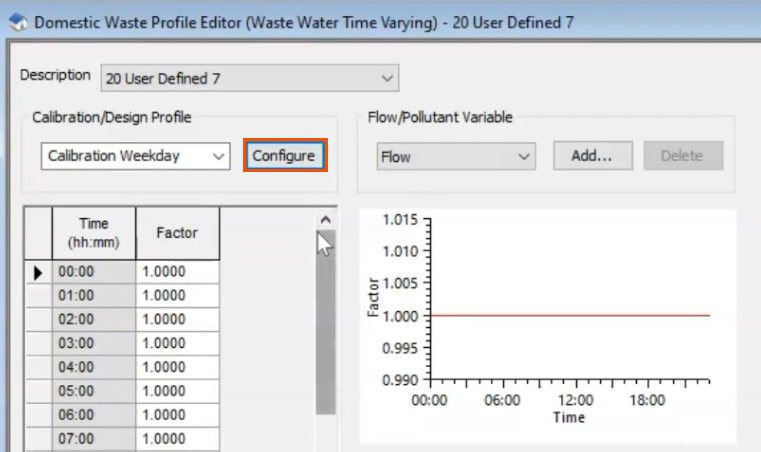Click the Add... button
The width and height of the screenshot is (761, 452).
[x=593, y=156]
